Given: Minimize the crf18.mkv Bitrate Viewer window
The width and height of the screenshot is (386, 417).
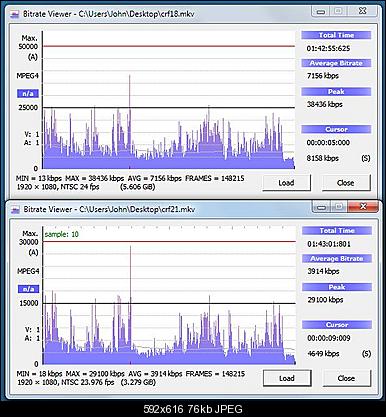Looking at the screenshot, I should tap(321, 11).
